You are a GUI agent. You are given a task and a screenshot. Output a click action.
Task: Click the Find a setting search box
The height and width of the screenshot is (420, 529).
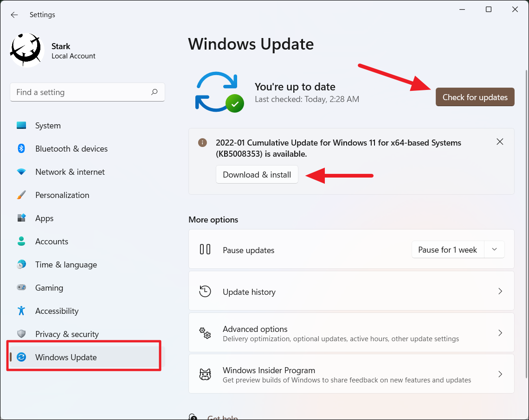coord(87,92)
